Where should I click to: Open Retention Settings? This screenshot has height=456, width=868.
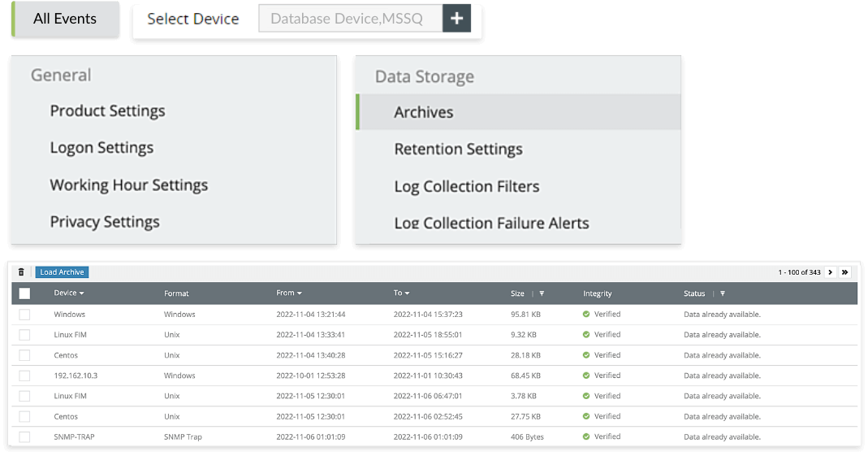point(458,149)
